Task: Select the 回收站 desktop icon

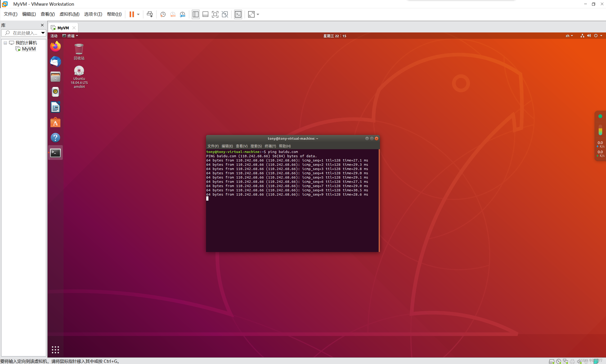Action: tap(79, 52)
